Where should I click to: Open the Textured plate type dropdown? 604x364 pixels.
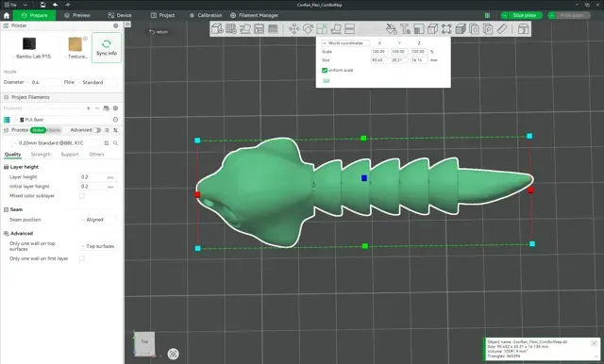click(76, 57)
